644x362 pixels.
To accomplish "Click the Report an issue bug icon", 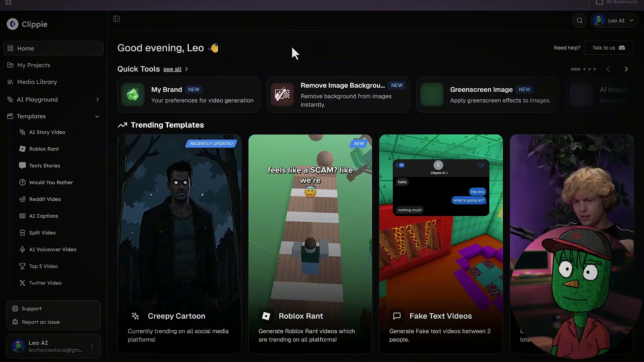I will point(15,322).
